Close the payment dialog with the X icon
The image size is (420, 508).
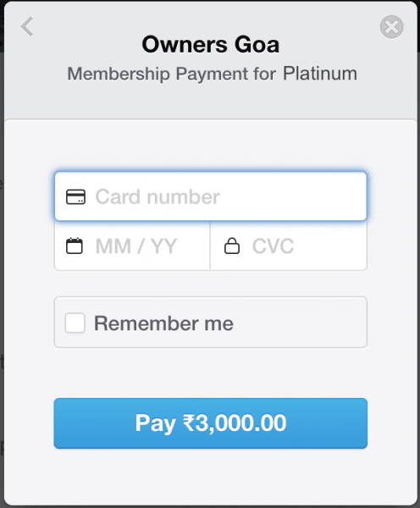391,27
